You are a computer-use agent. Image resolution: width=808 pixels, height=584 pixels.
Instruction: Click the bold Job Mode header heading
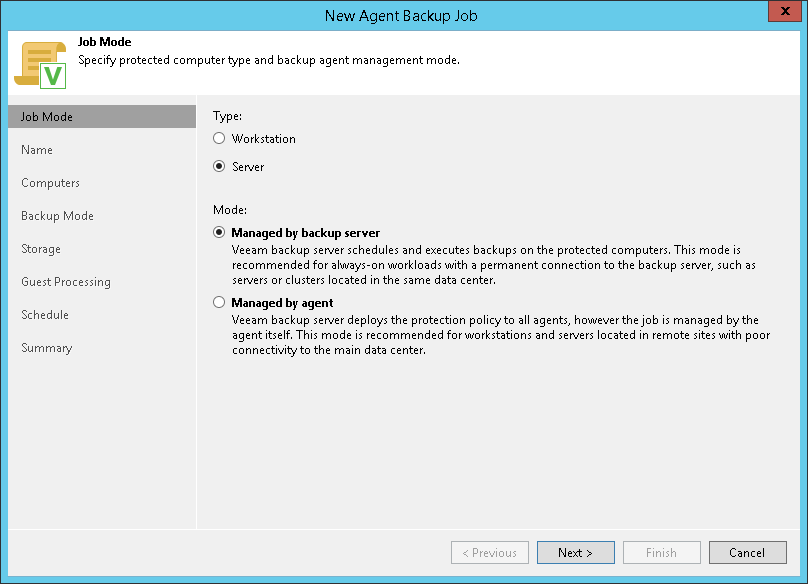coord(105,43)
